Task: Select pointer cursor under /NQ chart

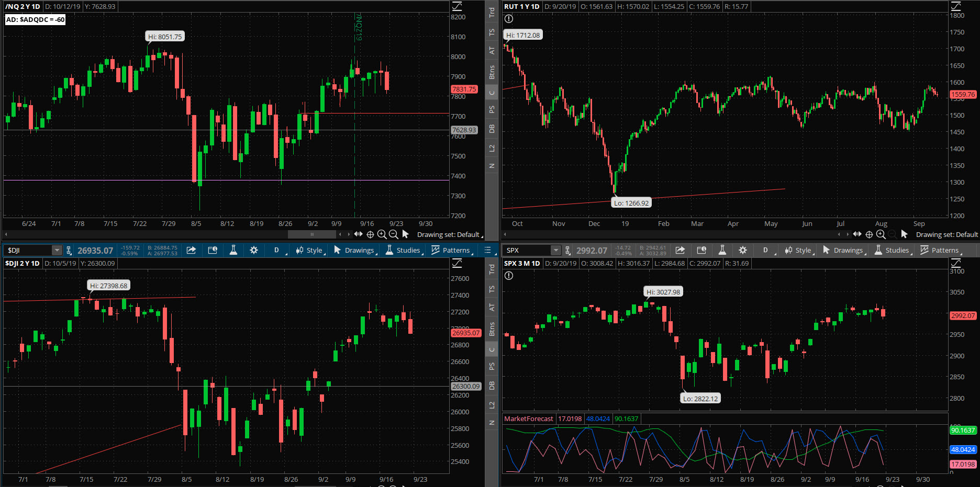Action: (x=405, y=234)
